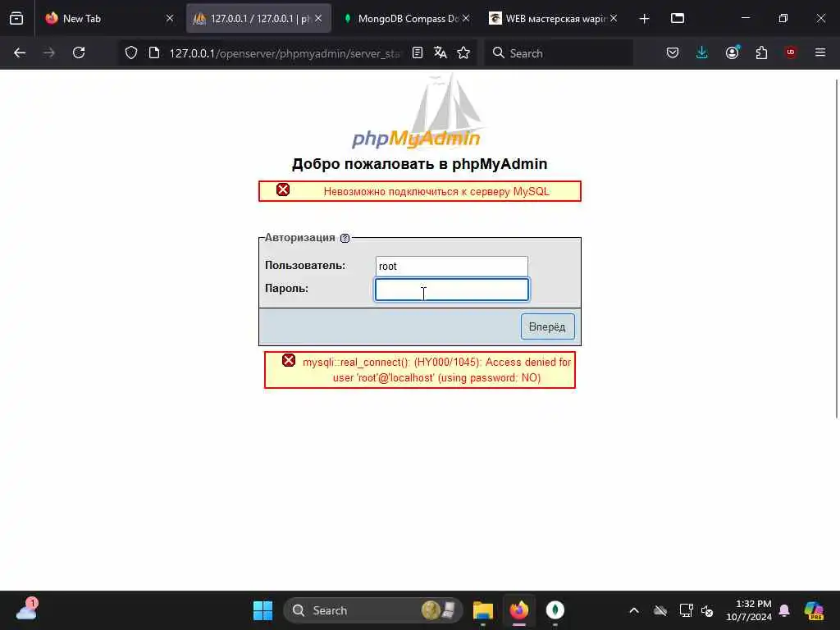Open the clock showing 1:32 PM
The width and height of the screenshot is (840, 630).
tap(749, 610)
